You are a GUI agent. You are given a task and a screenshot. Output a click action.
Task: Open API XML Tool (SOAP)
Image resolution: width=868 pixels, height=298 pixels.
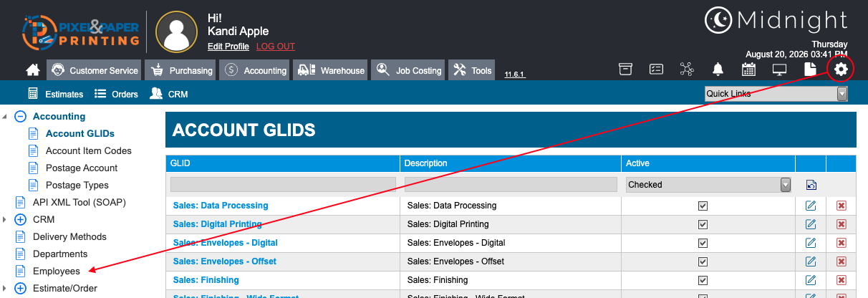click(x=79, y=202)
